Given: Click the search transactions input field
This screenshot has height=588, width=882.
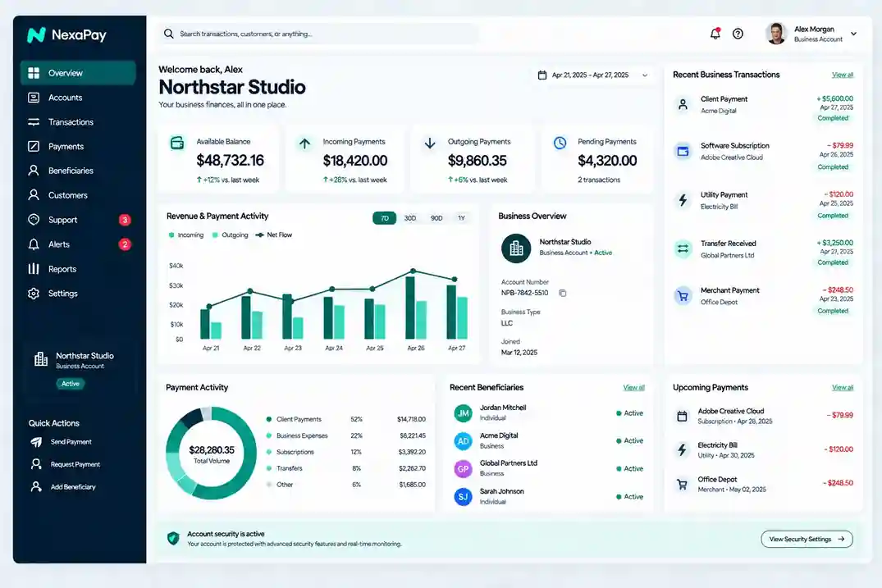Looking at the screenshot, I should coord(318,34).
